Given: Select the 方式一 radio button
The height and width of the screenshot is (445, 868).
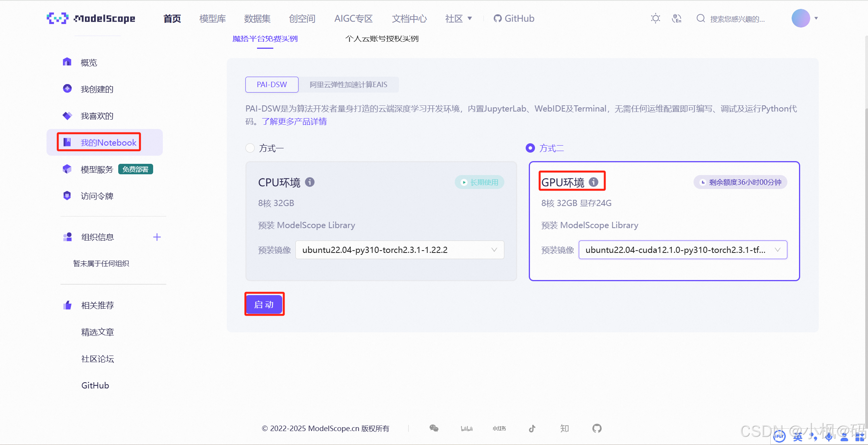Looking at the screenshot, I should (x=250, y=148).
